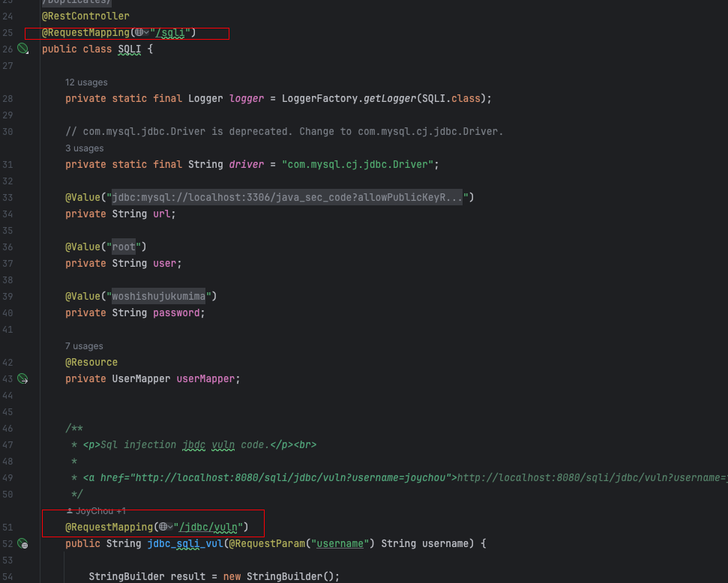Click the globe icon inside @RequestMapping("/sqli")
The height and width of the screenshot is (583, 728).
(140, 32)
